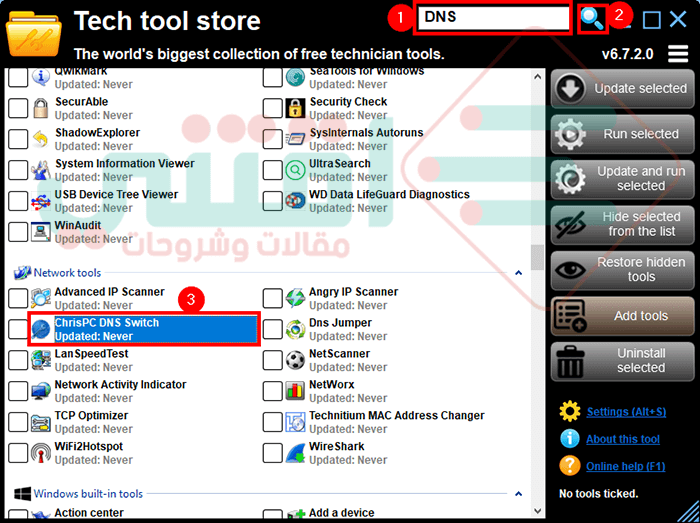The height and width of the screenshot is (523, 700).
Task: Click the USB Device Tree Viewer icon
Action: click(x=41, y=201)
